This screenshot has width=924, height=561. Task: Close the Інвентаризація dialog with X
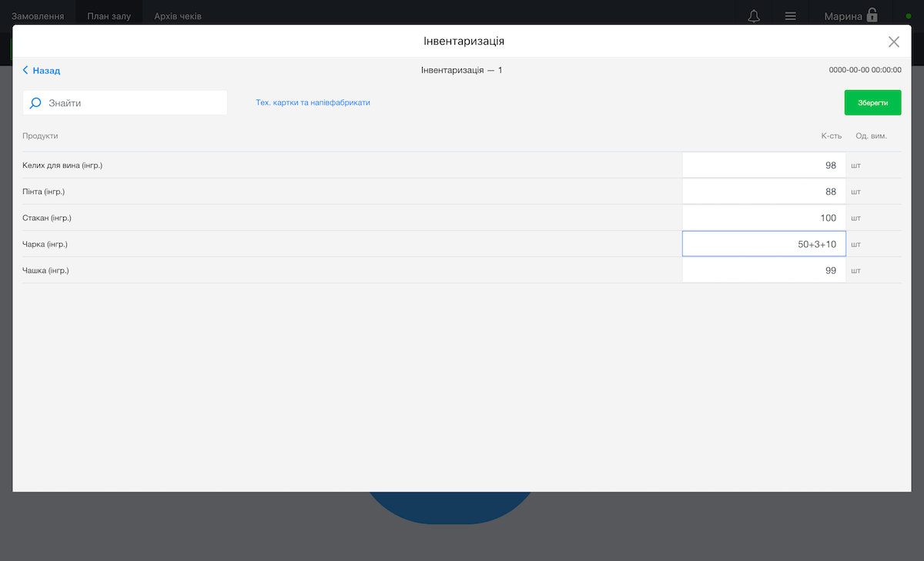click(893, 42)
